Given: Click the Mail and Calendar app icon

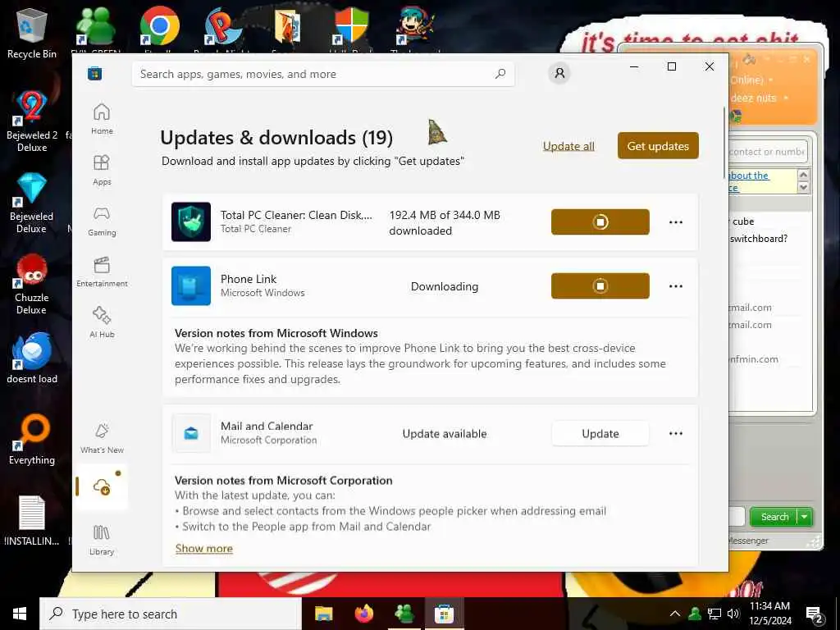Looking at the screenshot, I should (190, 433).
